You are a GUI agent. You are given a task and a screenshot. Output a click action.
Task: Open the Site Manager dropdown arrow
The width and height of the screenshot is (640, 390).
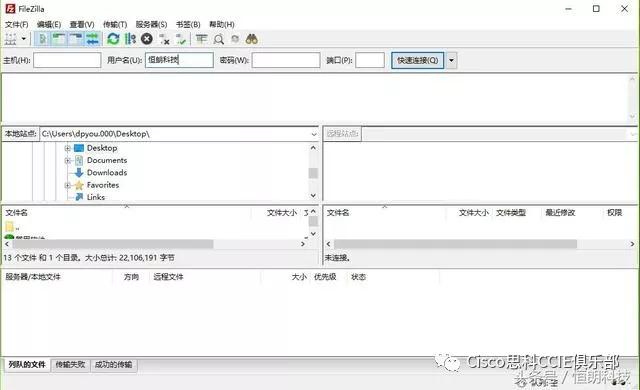point(24,39)
